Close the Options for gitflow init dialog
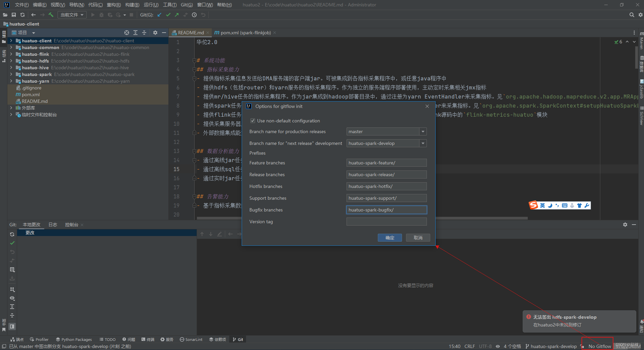 427,106
